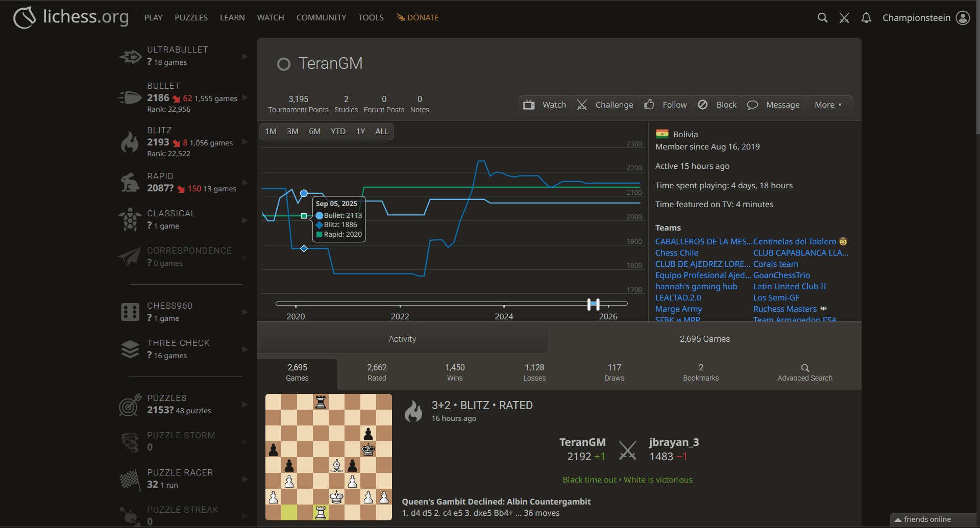Click the Puzzles target icon
This screenshot has height=528, width=980.
(x=130, y=405)
